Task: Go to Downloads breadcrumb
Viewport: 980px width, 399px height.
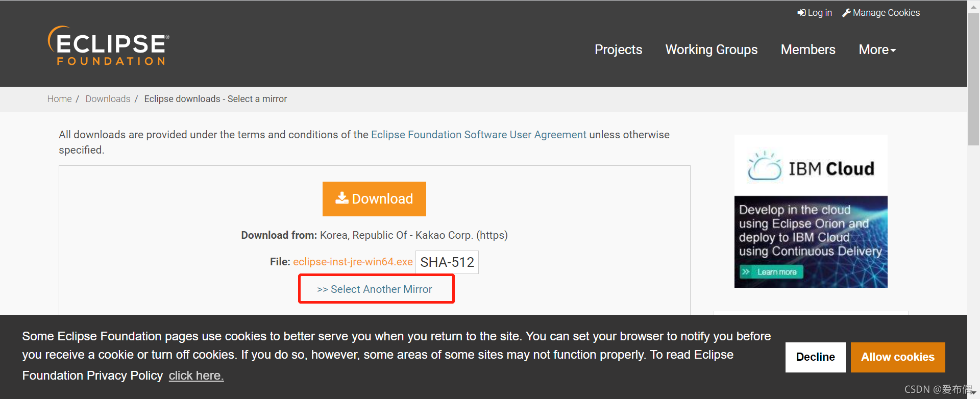Action: (108, 99)
